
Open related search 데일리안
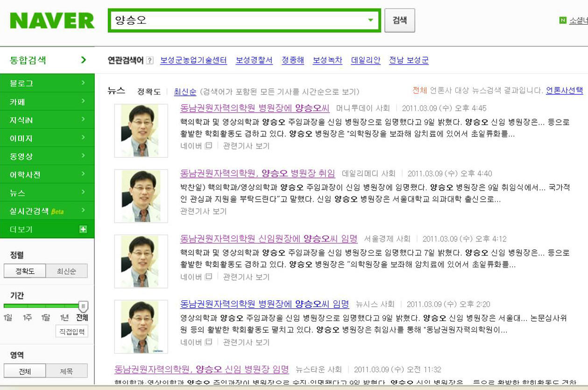pyautogui.click(x=366, y=60)
